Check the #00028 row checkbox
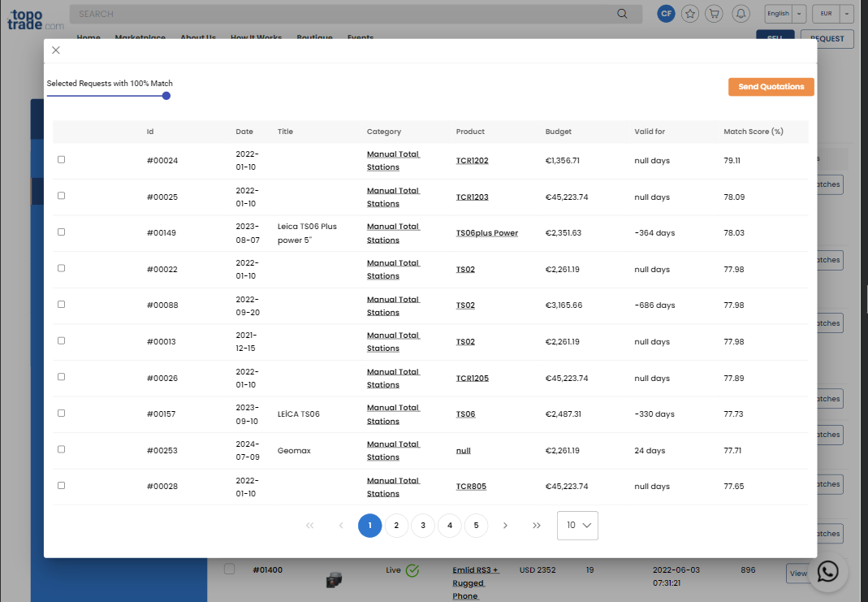The image size is (868, 602). pos(62,486)
